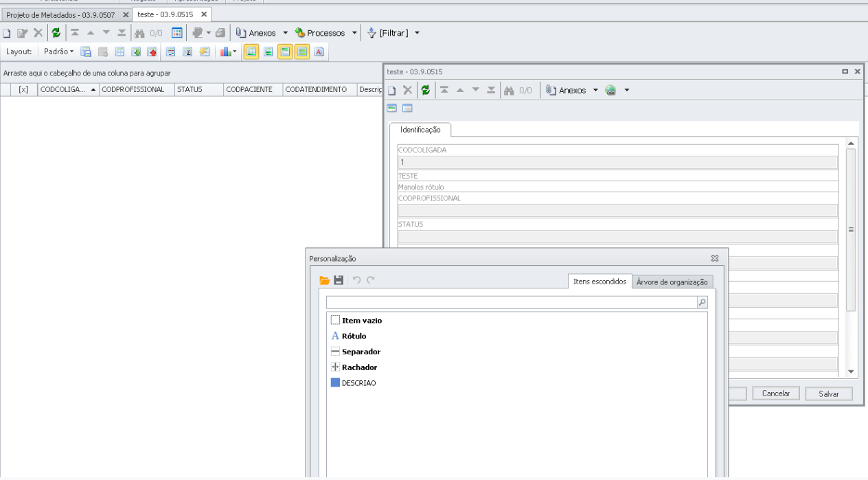Select Item vazio in hidden items list
Screen dimensions: 868x480
pyautogui.click(x=356, y=320)
